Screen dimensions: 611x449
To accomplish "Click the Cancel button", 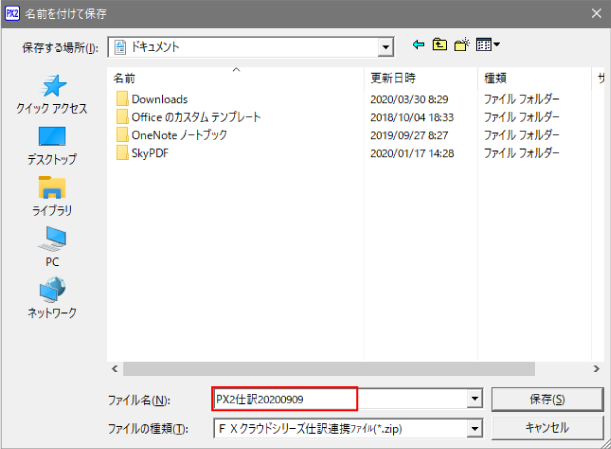I will (x=547, y=427).
